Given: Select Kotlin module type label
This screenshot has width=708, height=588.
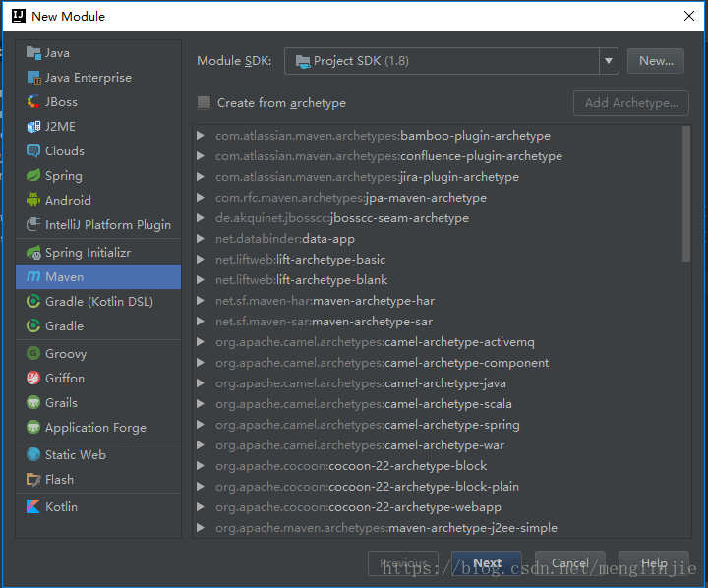Looking at the screenshot, I should [61, 506].
